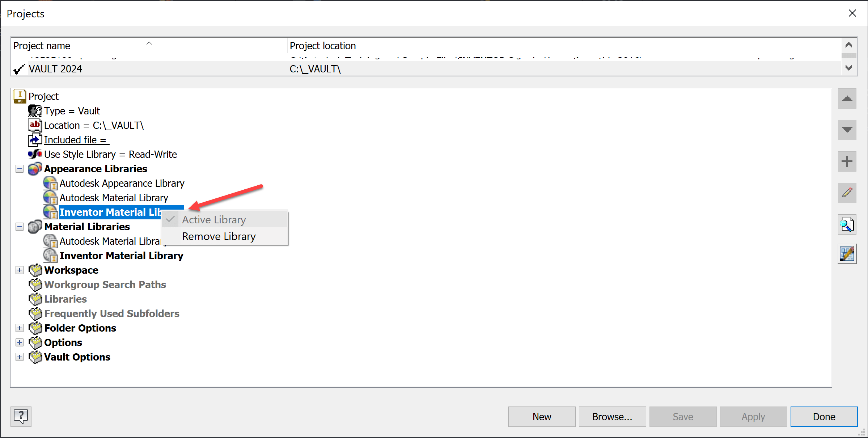Click the Location row ab icon
This screenshot has height=438, width=868.
pyautogui.click(x=35, y=125)
